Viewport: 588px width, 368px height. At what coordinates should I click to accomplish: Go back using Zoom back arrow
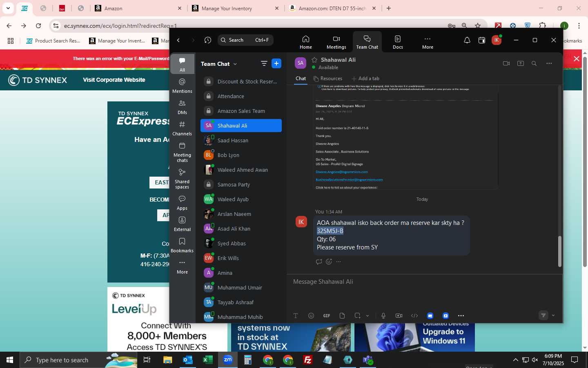178,40
